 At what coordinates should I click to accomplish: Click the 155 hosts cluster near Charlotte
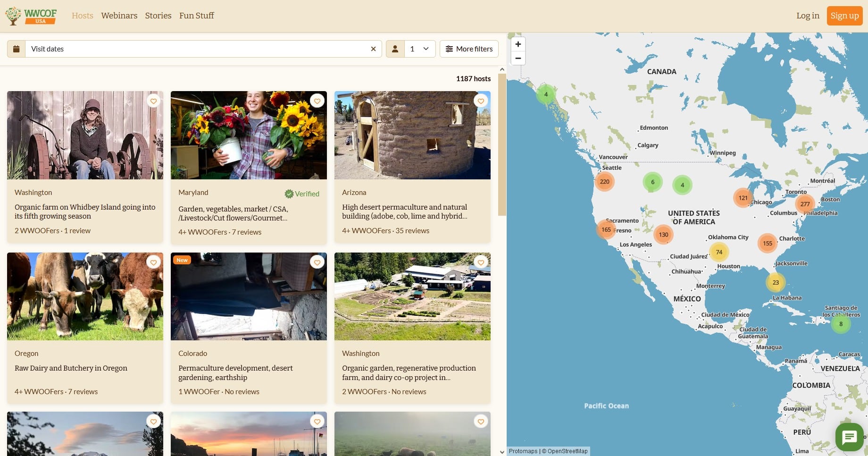click(x=768, y=244)
